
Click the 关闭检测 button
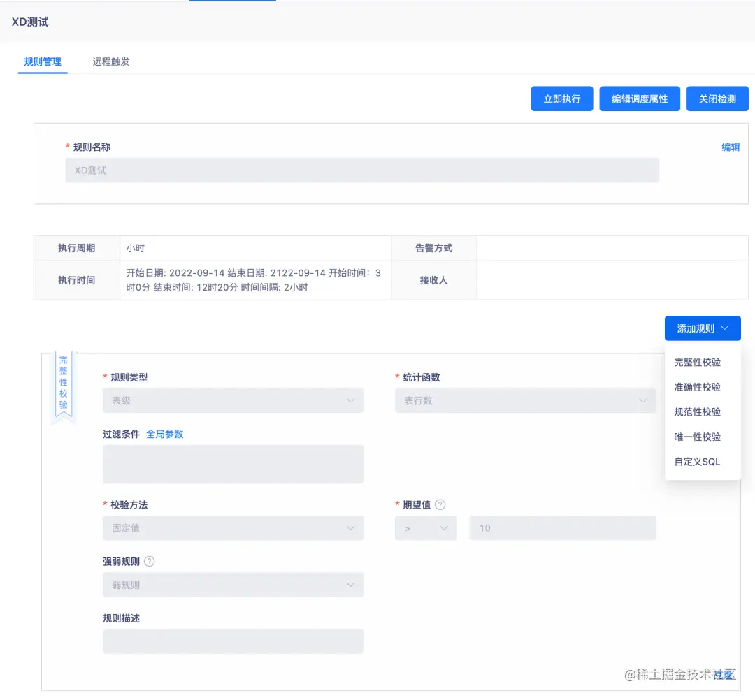[x=717, y=99]
